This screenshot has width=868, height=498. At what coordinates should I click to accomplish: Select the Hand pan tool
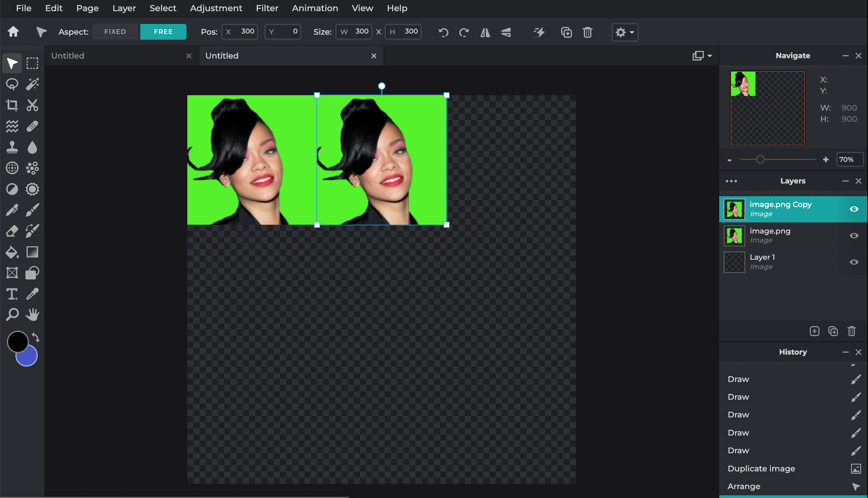pyautogui.click(x=32, y=315)
